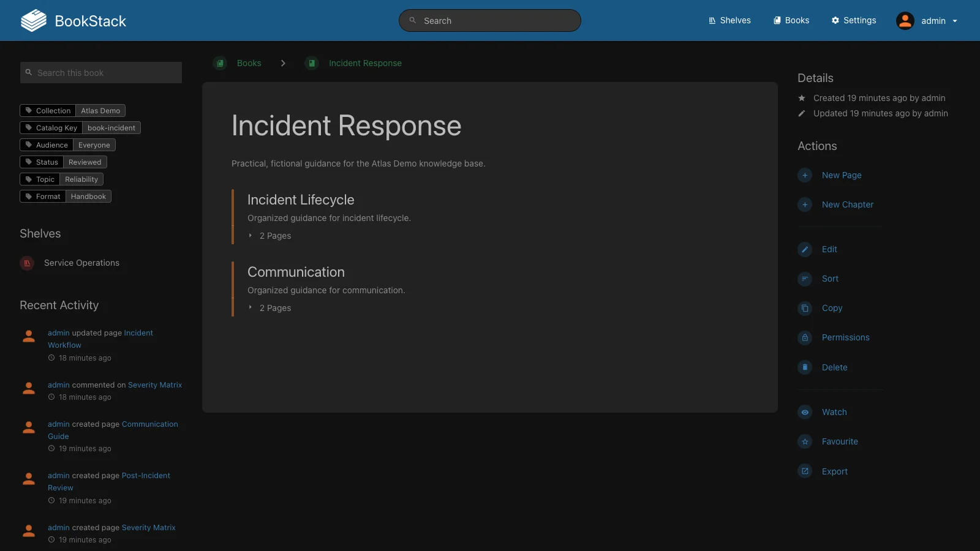
Task: Click the Everyone tag value
Action: pyautogui.click(x=94, y=145)
